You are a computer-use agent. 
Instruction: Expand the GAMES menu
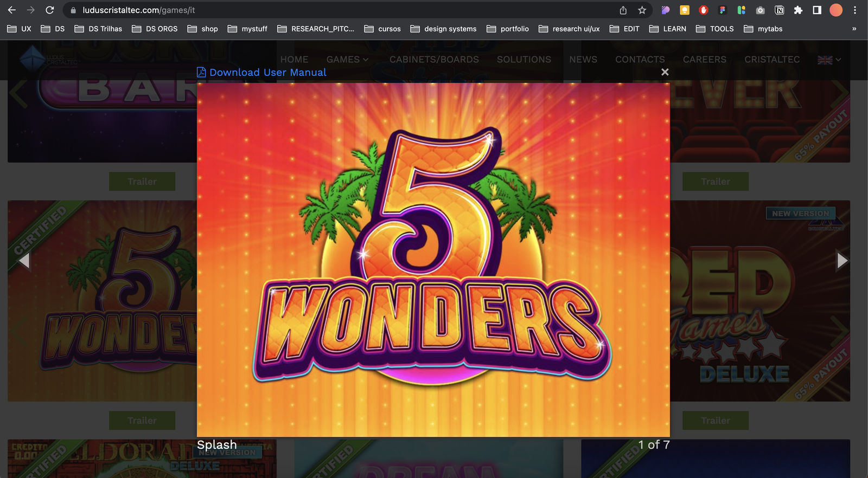[347, 60]
